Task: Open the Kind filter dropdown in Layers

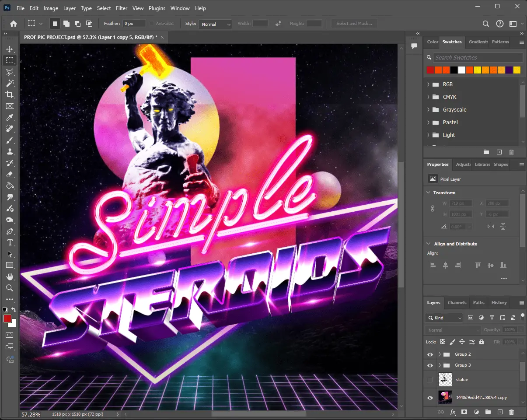Action: [444, 318]
